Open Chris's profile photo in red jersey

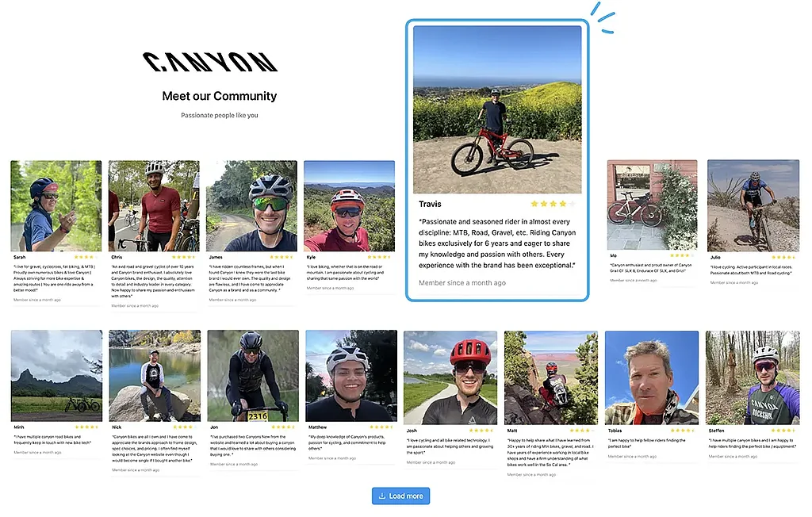point(154,205)
